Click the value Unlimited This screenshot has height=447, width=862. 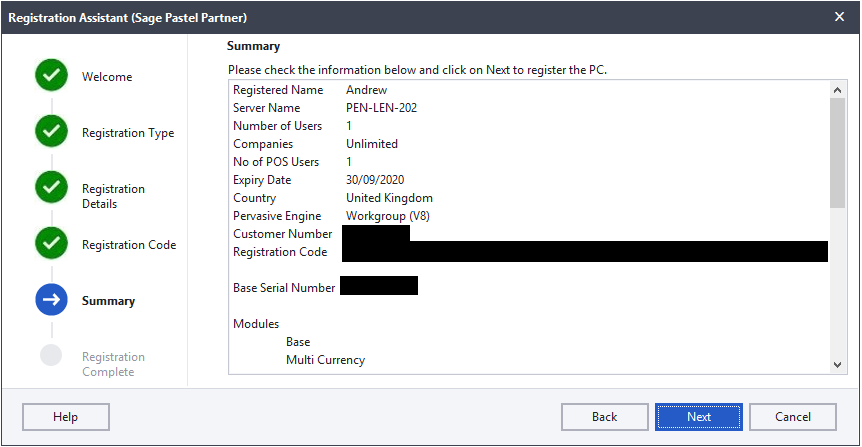click(372, 144)
